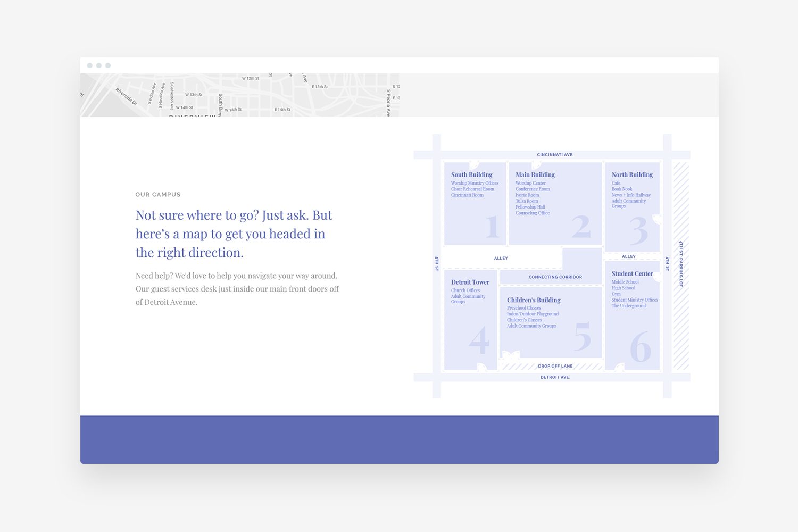Click the Cincinnati Ave. street label
The image size is (798, 532).
(x=555, y=155)
